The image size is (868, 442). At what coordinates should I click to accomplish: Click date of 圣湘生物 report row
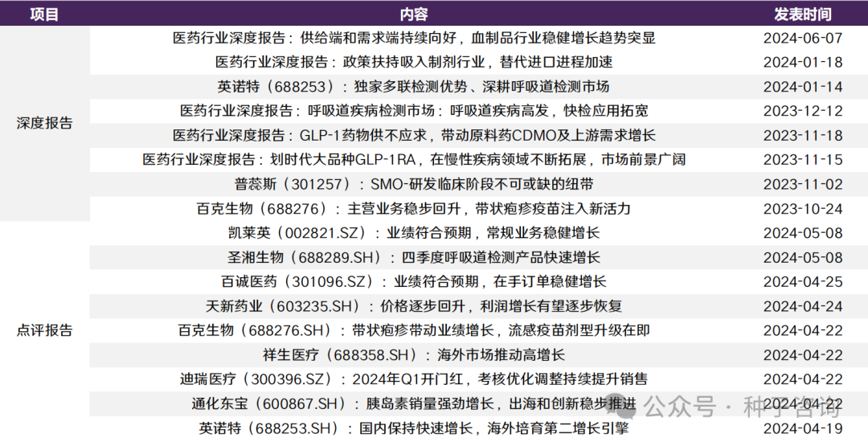(803, 257)
